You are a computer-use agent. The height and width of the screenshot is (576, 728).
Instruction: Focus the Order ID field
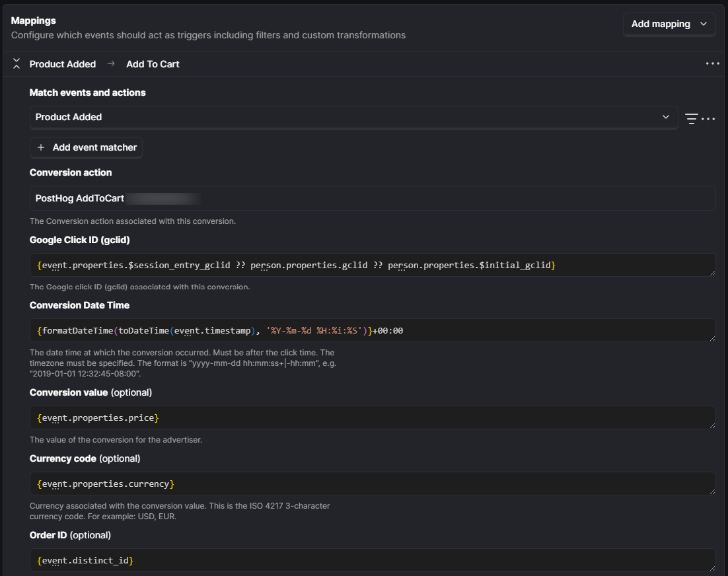[x=373, y=560]
